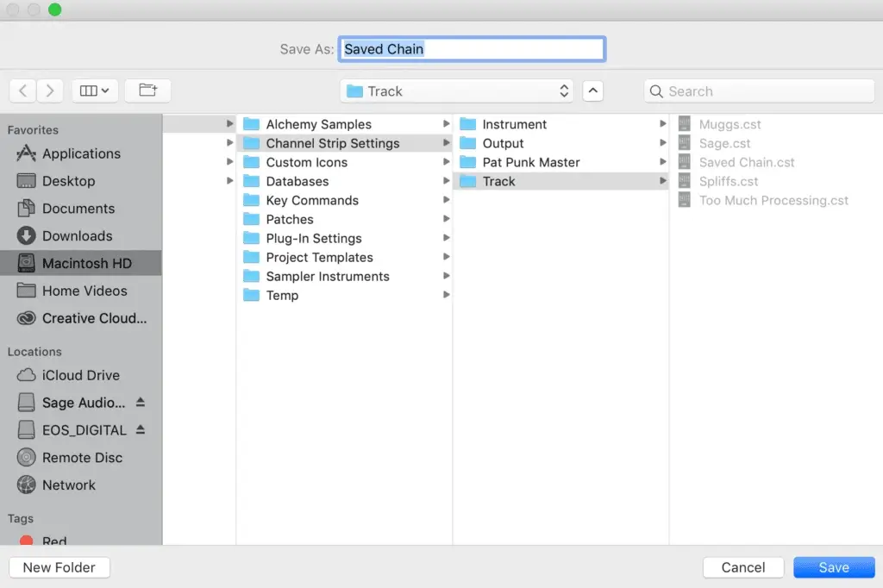The image size is (883, 588).
Task: Expand arrow next to Plug-In Settings
Action: 446,238
